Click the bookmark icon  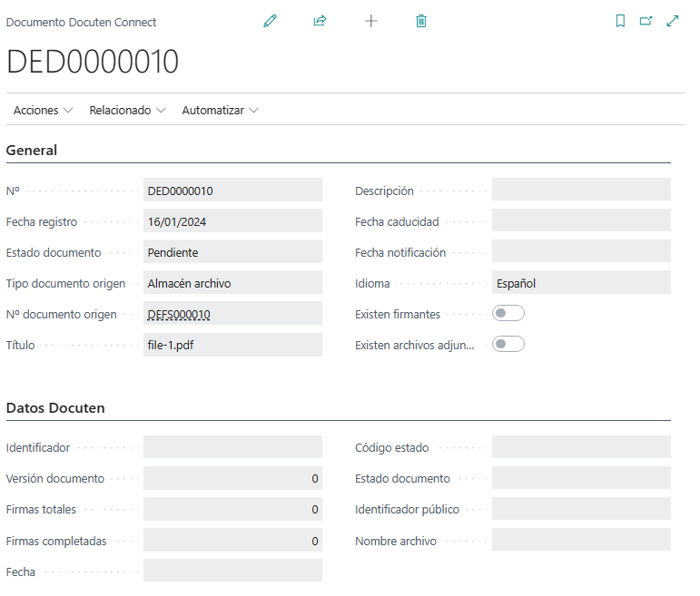pos(620,21)
